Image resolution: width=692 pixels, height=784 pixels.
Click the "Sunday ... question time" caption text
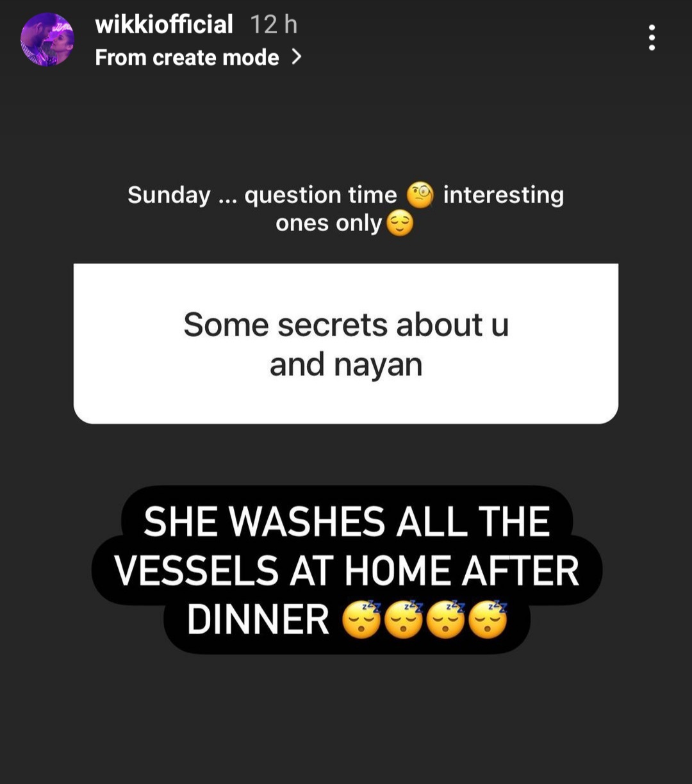point(262,195)
